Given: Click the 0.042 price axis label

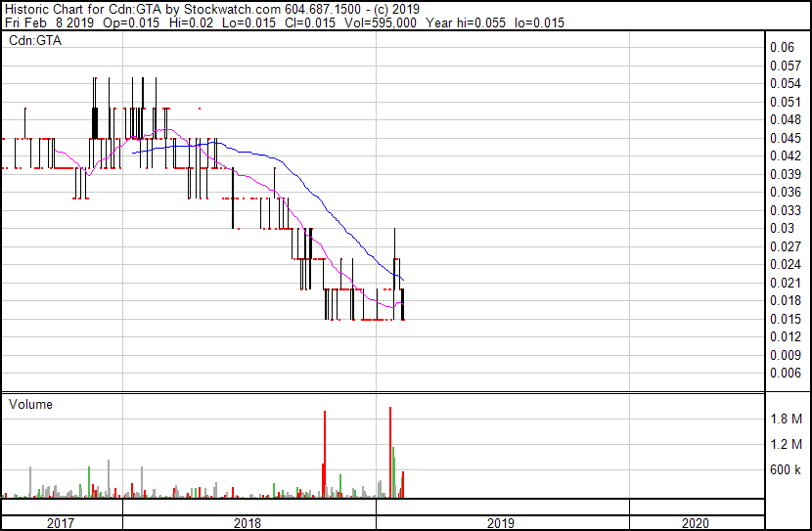Looking at the screenshot, I should tap(785, 155).
